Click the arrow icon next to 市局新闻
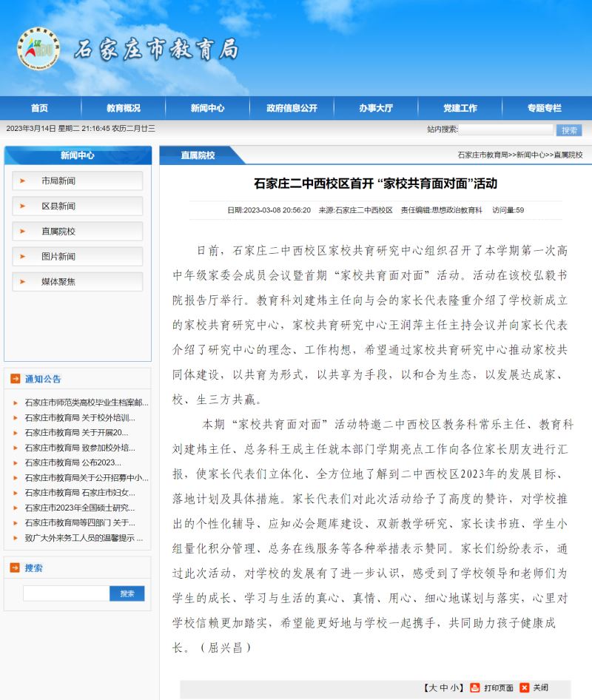This screenshot has width=592, height=700. coord(23,181)
